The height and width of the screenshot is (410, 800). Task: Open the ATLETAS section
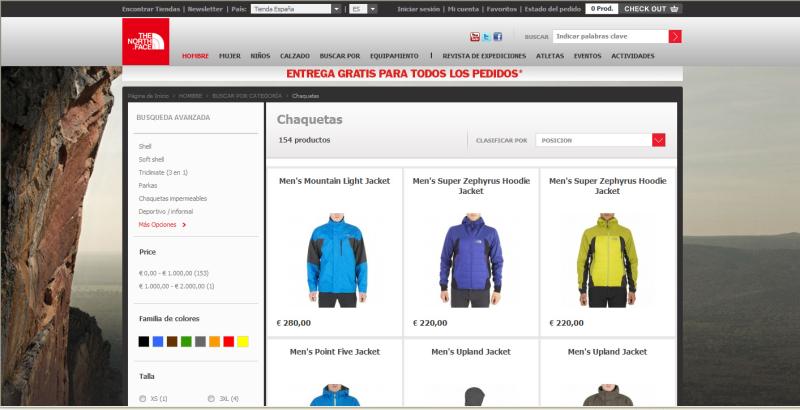[x=550, y=56]
